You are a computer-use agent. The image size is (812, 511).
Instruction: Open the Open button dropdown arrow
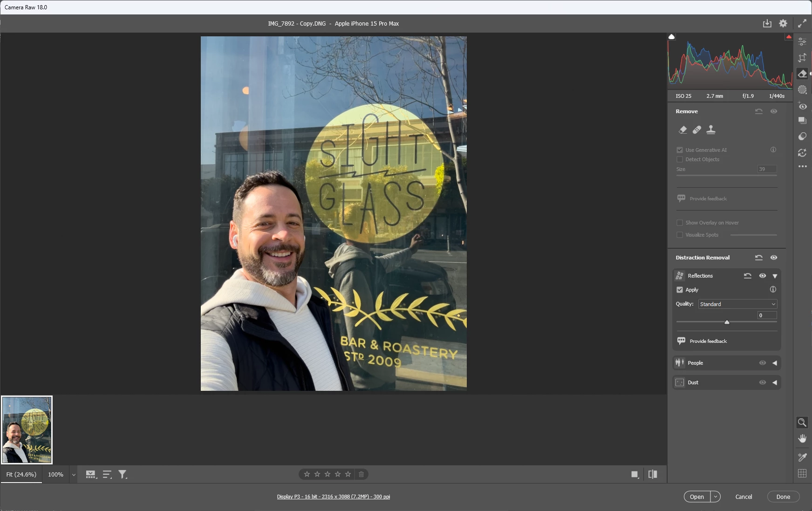coord(715,497)
